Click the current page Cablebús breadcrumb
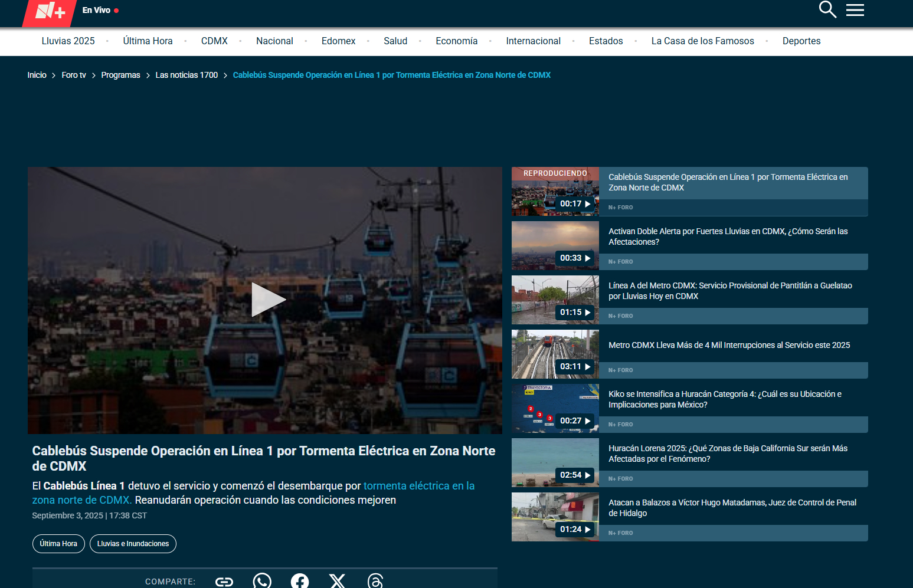Image resolution: width=913 pixels, height=588 pixels. point(392,75)
